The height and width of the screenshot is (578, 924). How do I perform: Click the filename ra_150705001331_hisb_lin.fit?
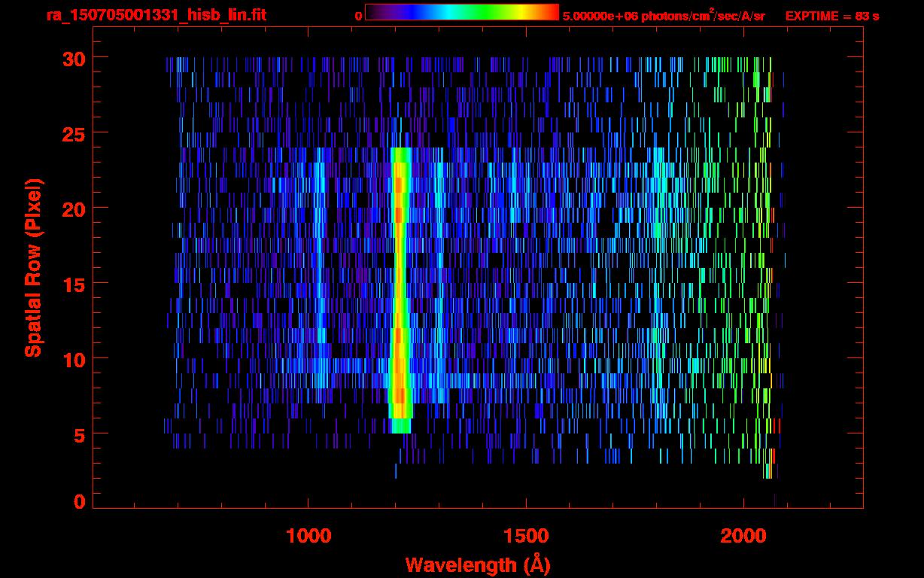(x=156, y=15)
